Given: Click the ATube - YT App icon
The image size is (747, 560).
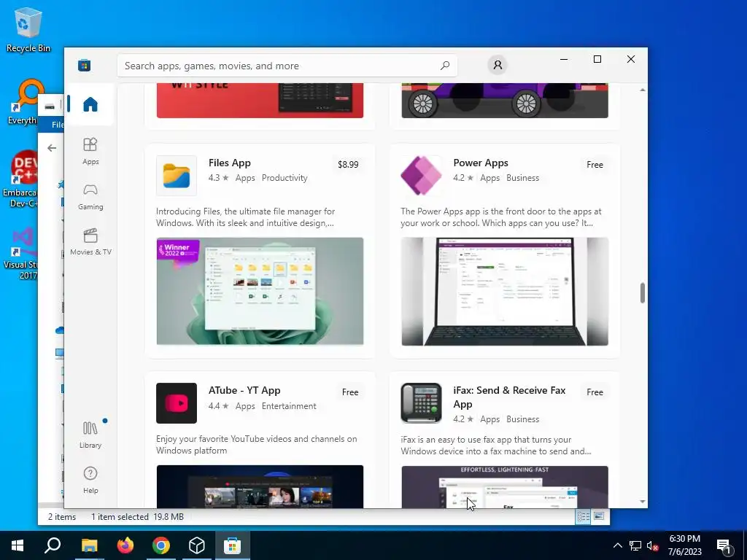Looking at the screenshot, I should [177, 402].
